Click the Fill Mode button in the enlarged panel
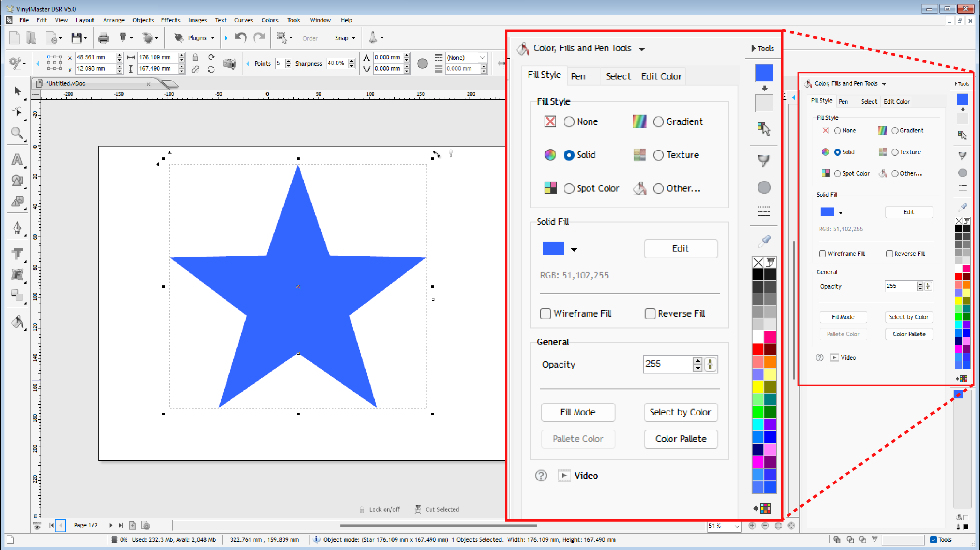980x550 pixels. 578,412
